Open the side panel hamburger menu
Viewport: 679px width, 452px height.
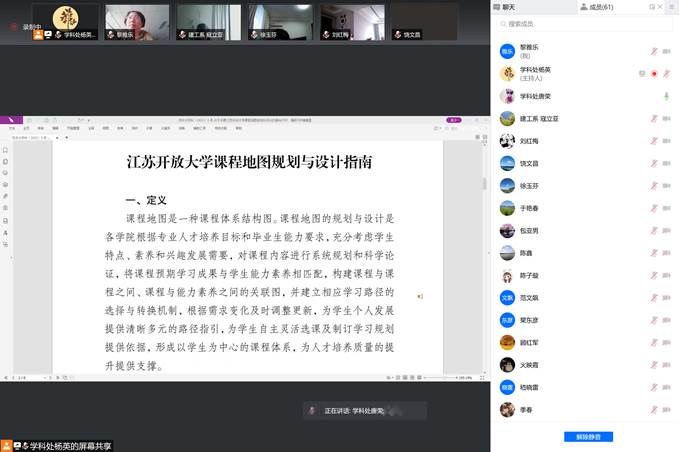[x=673, y=7]
